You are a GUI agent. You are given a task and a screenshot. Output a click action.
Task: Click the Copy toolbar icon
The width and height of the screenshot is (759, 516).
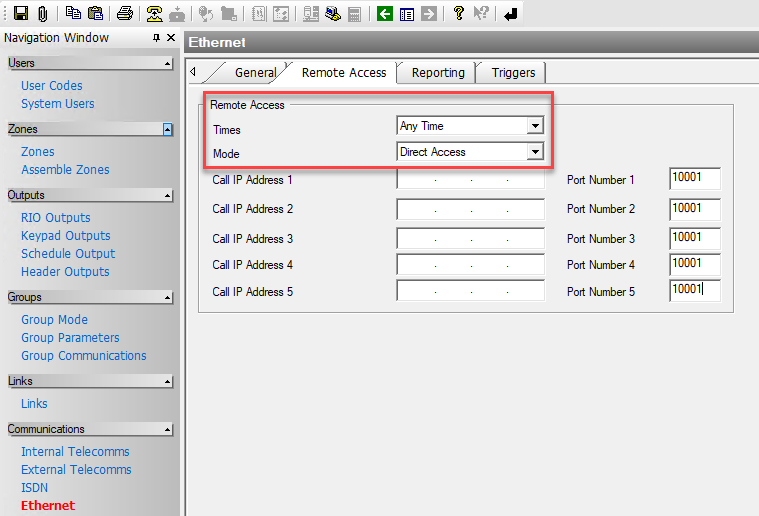coord(74,14)
